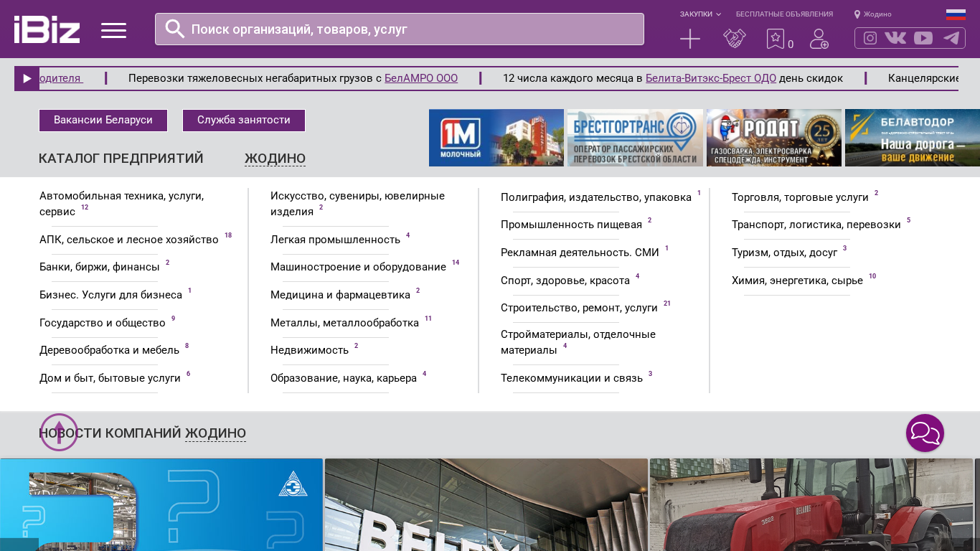Open the hamburger menu icon

(x=113, y=30)
